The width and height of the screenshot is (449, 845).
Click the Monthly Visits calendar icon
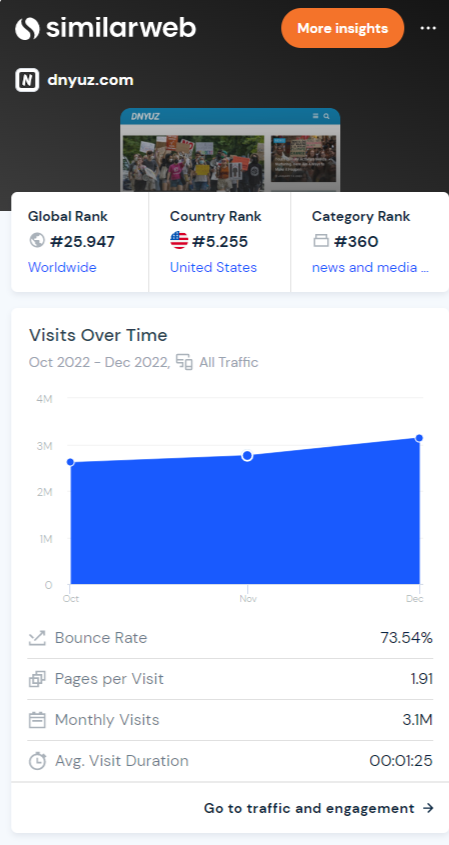coord(37,720)
